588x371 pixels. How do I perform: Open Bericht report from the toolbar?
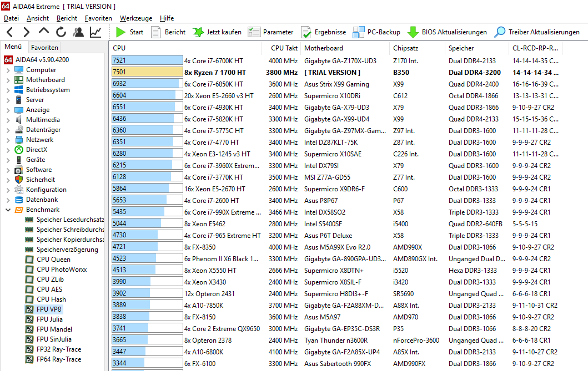coord(168,32)
